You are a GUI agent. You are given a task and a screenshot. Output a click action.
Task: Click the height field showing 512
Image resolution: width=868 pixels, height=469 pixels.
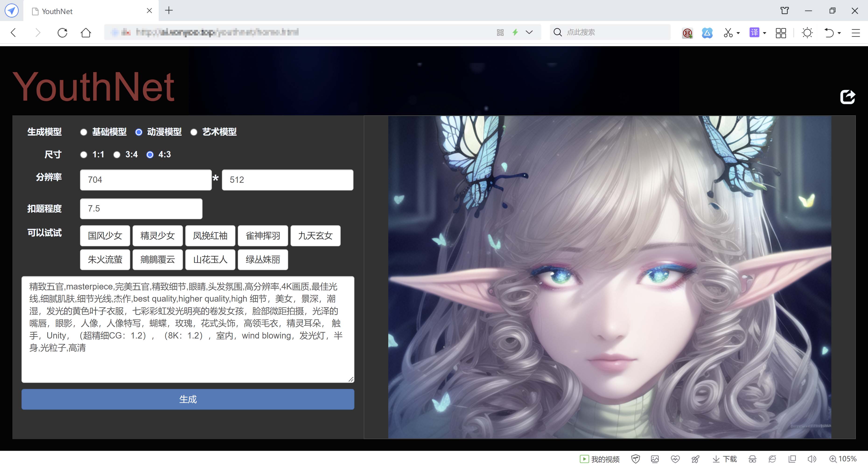(287, 180)
